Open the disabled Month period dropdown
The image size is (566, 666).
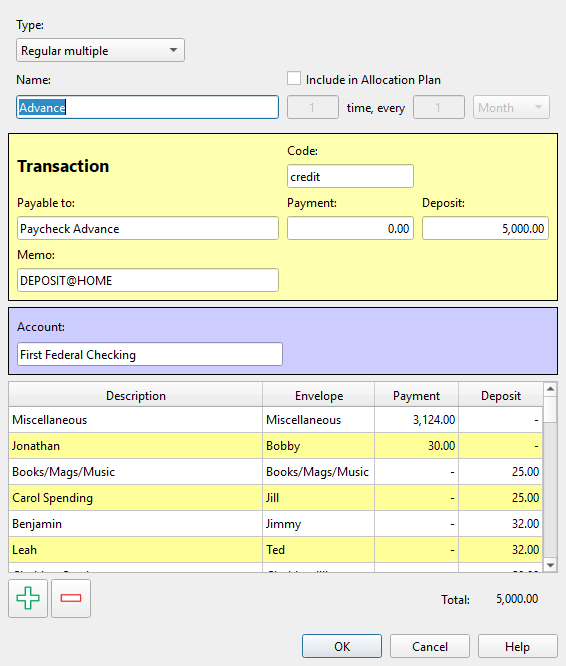click(x=511, y=107)
